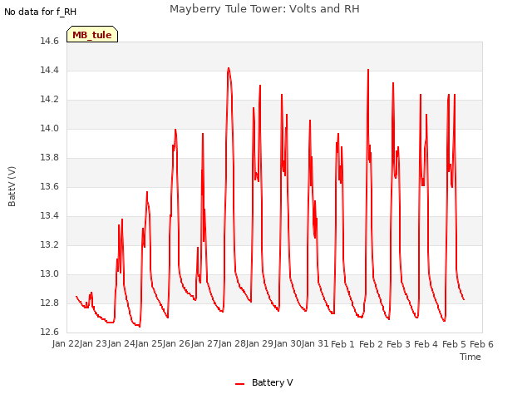This screenshot has width=532, height=399.
Task: Click the Jan 24 x-axis date label
Action: tap(121, 343)
